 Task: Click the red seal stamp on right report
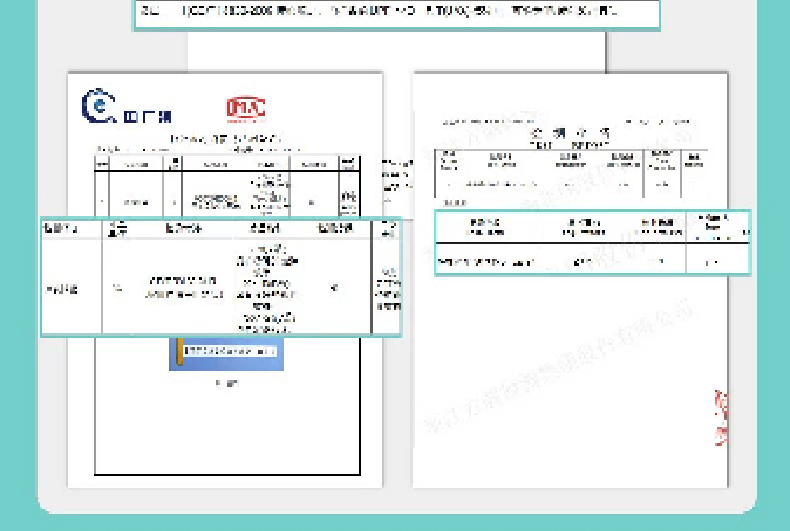720,417
